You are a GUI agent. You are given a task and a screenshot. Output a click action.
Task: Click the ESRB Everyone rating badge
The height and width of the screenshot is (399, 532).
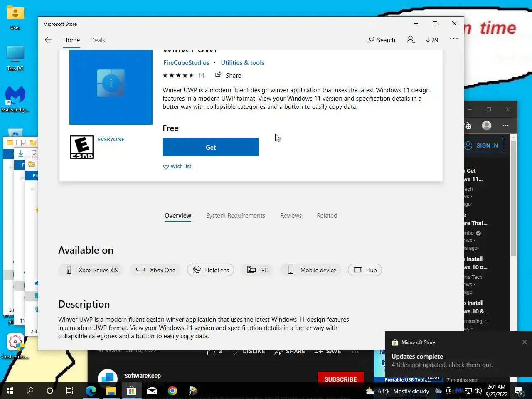[x=82, y=147]
